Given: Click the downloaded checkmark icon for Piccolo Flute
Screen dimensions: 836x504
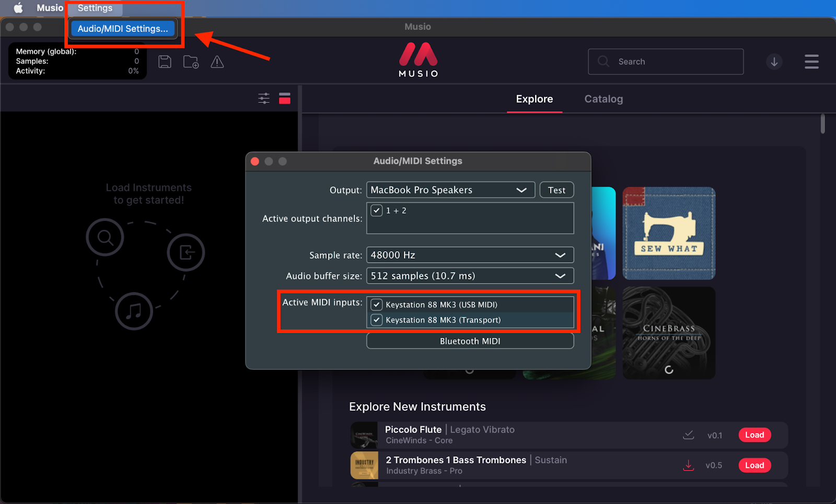Looking at the screenshot, I should 689,435.
